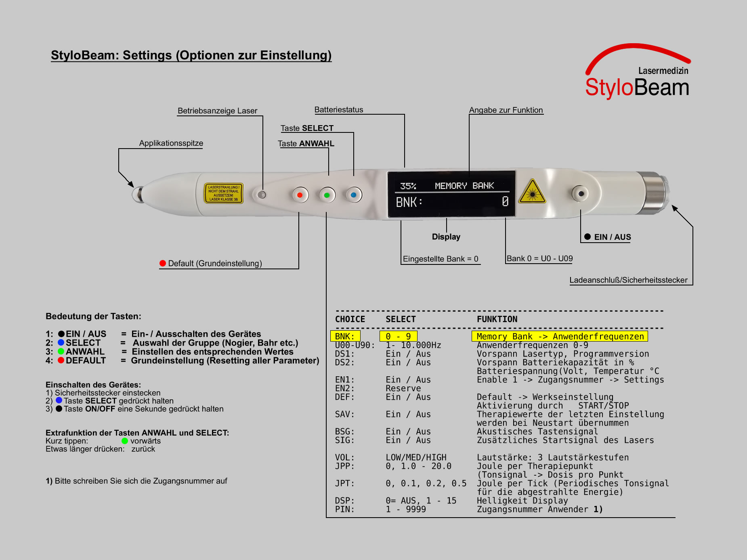747x560 pixels.
Task: Click the highlighted BNK: choice entry
Action: [x=345, y=336]
